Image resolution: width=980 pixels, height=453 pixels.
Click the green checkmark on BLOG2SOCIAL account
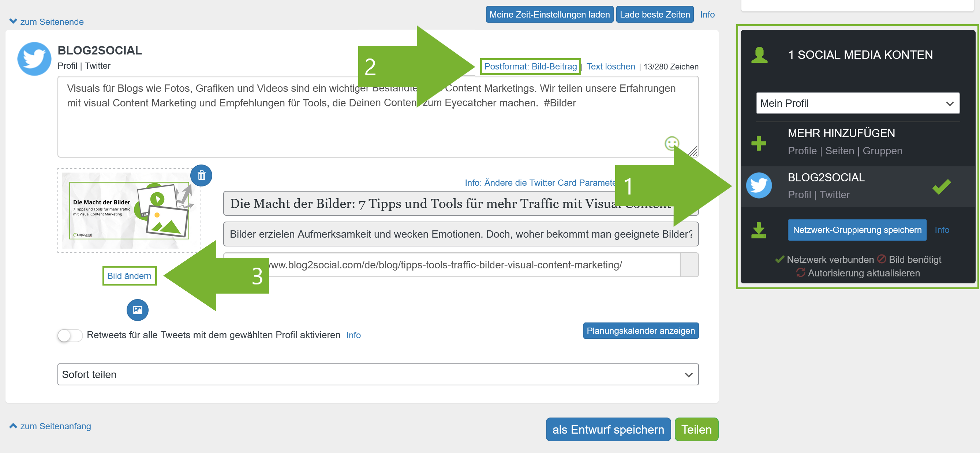click(x=942, y=186)
